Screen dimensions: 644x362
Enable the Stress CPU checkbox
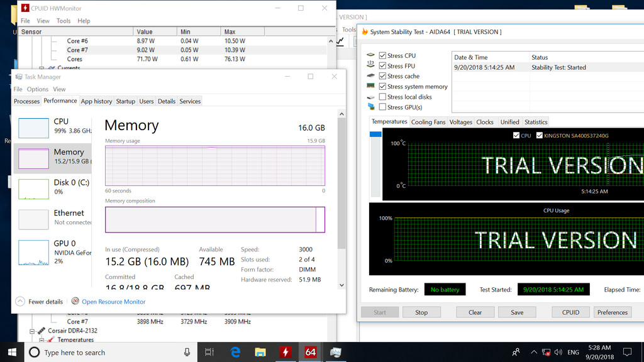click(382, 55)
